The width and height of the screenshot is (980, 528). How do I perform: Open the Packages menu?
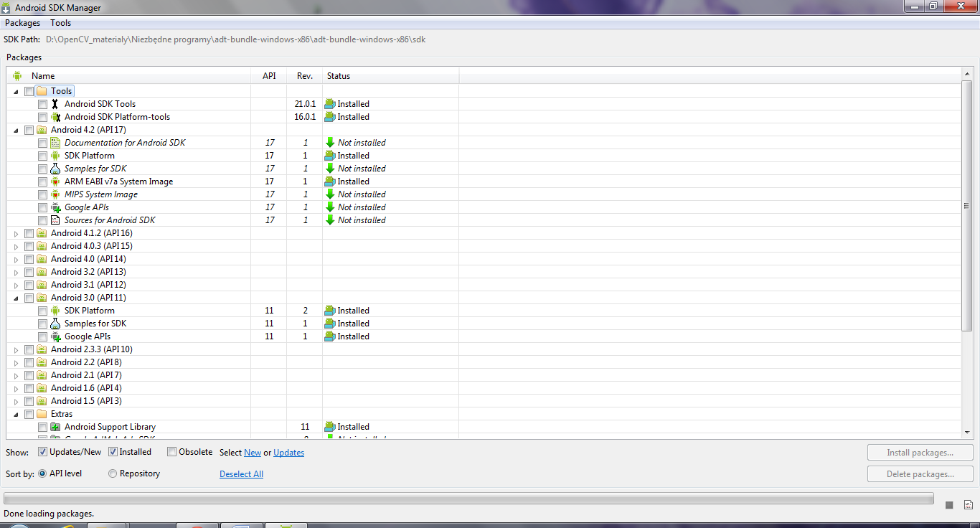pyautogui.click(x=22, y=23)
